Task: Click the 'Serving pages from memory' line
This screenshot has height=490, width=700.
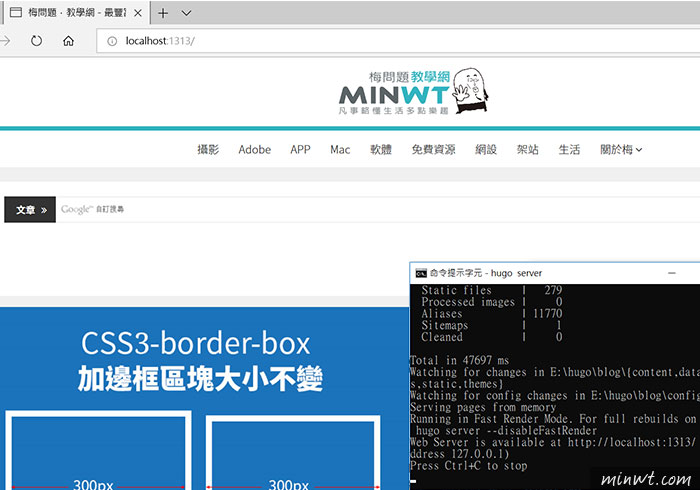Action: pyautogui.click(x=483, y=407)
